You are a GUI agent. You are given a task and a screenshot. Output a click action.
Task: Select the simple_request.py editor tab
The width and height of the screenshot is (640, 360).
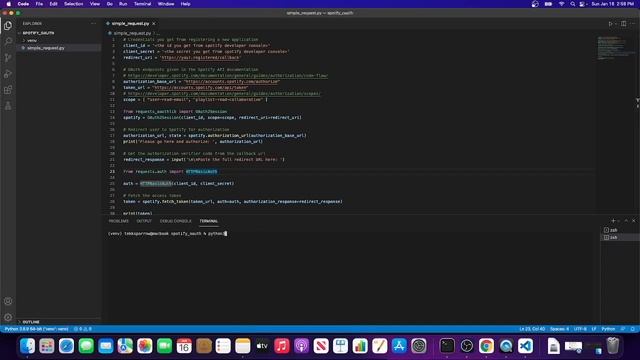click(x=130, y=24)
